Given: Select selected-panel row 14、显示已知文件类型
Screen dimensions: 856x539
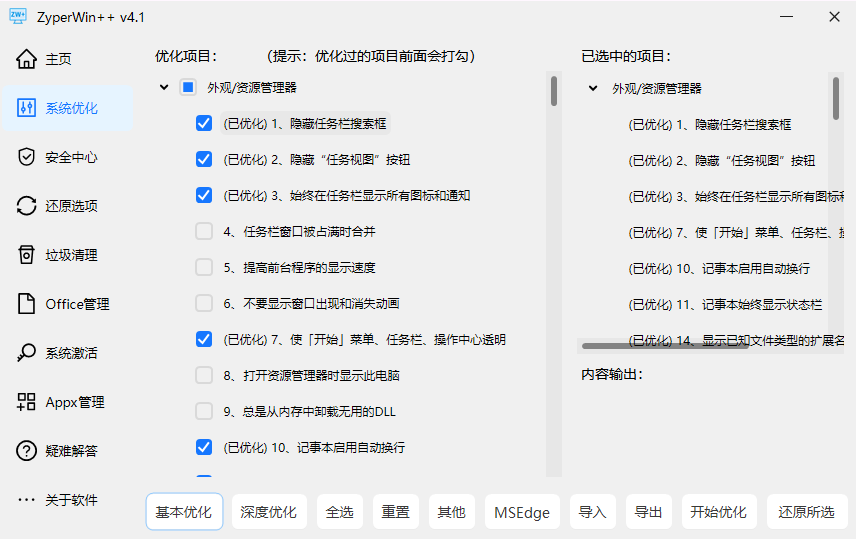Looking at the screenshot, I should point(736,340).
